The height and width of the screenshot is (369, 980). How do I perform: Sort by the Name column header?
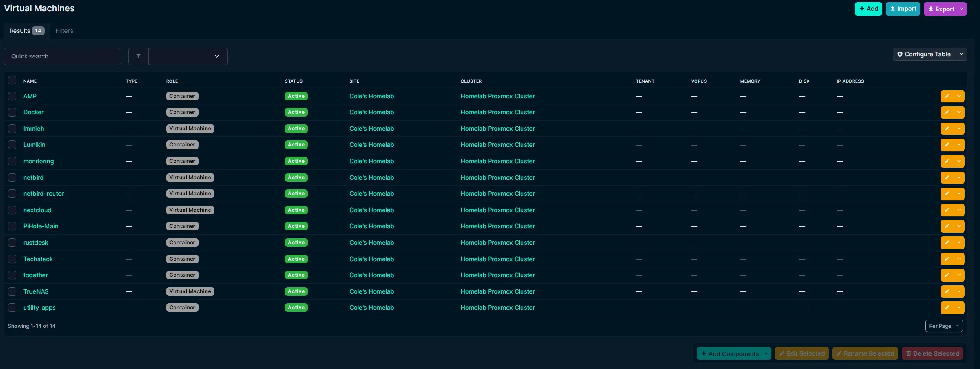click(x=30, y=81)
